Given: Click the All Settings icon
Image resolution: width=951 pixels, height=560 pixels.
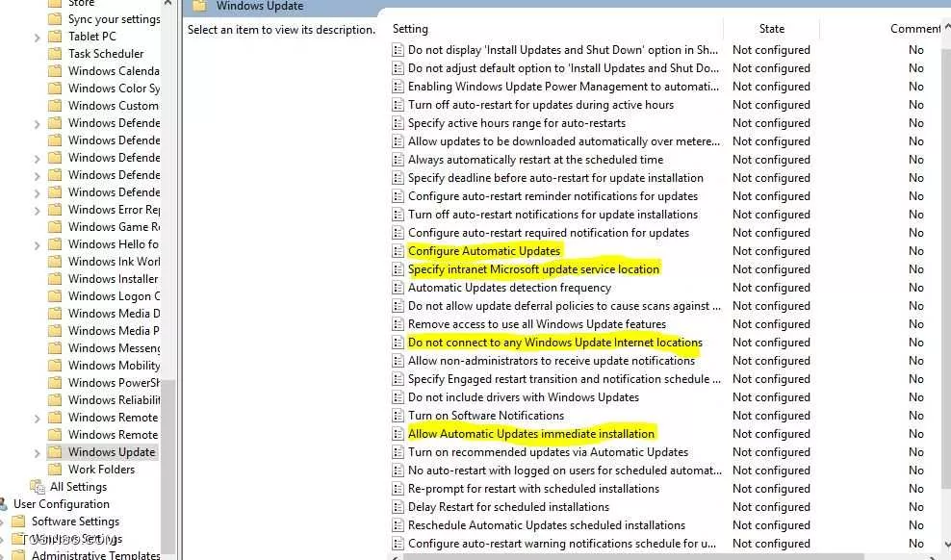Looking at the screenshot, I should tap(38, 487).
